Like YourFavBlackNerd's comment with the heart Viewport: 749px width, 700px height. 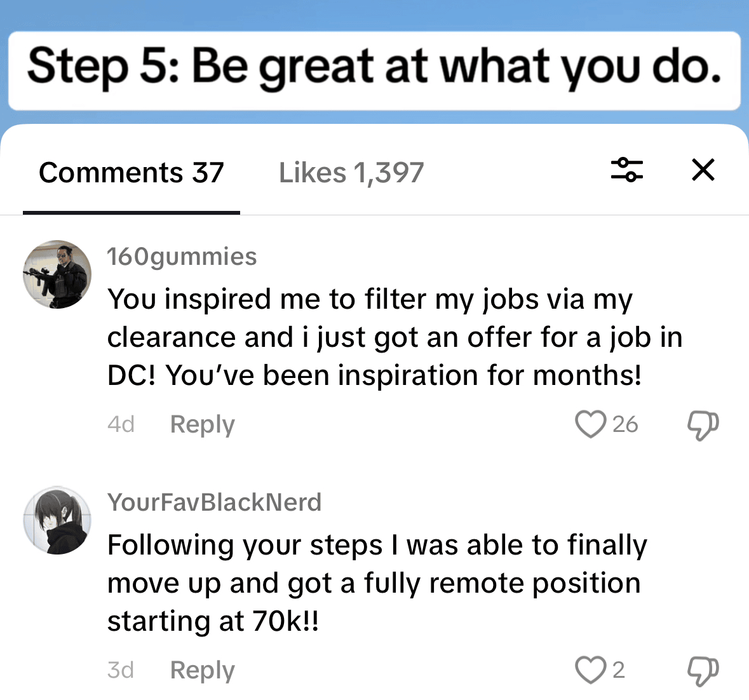[590, 670]
